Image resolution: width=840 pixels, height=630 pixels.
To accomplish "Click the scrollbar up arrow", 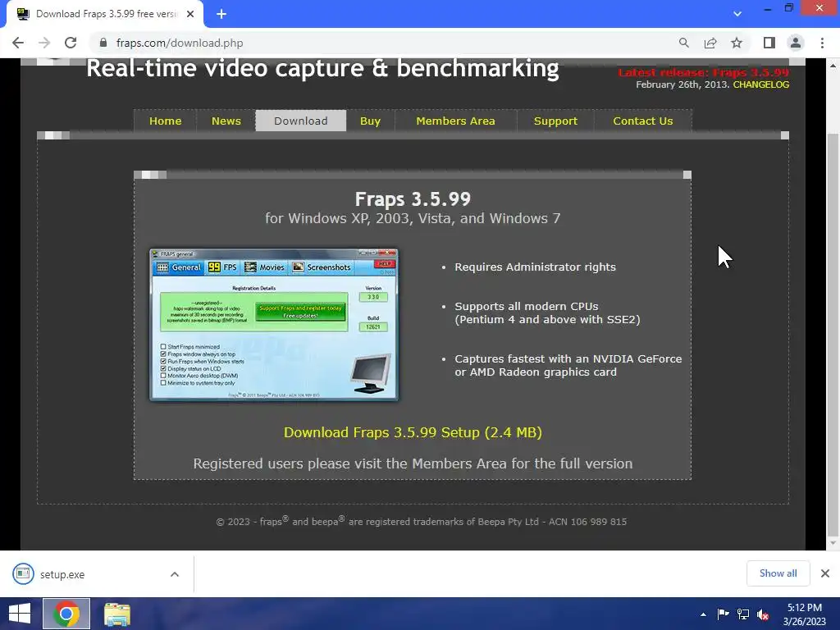I will pyautogui.click(x=833, y=66).
